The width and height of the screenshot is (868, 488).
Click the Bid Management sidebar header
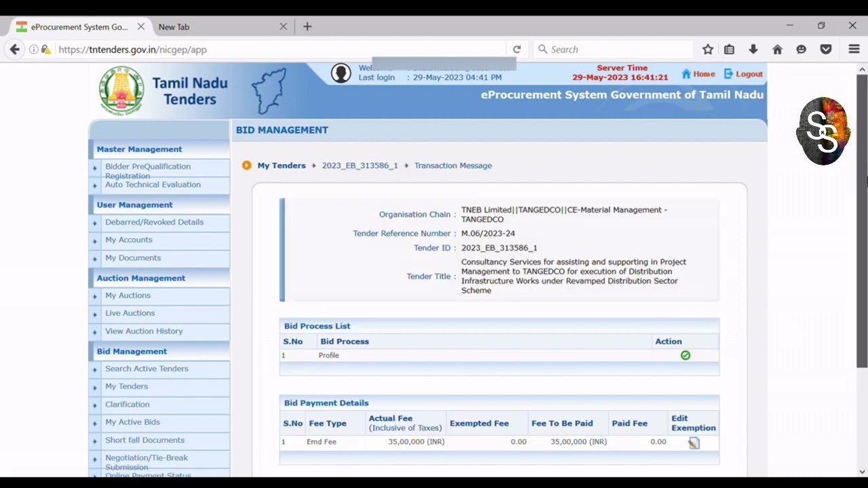tap(132, 351)
